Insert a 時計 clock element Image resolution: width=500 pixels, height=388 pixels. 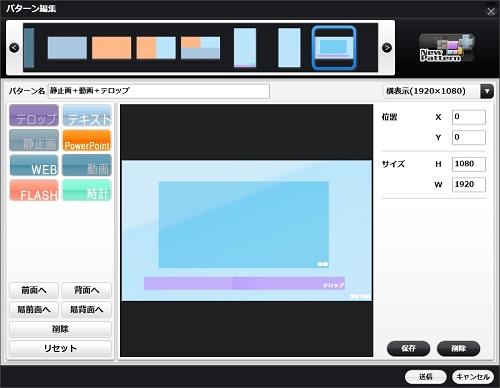pos(87,190)
